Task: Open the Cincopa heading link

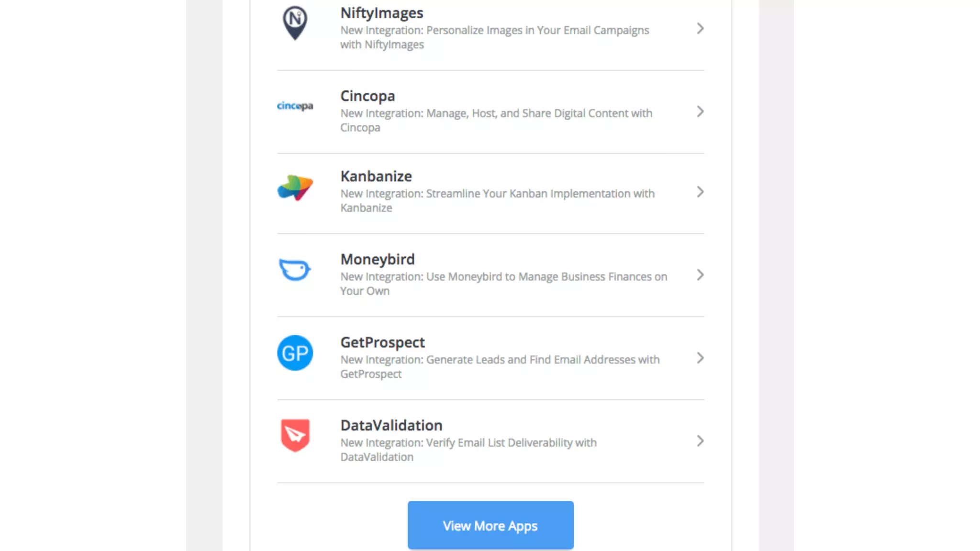Action: pos(367,96)
